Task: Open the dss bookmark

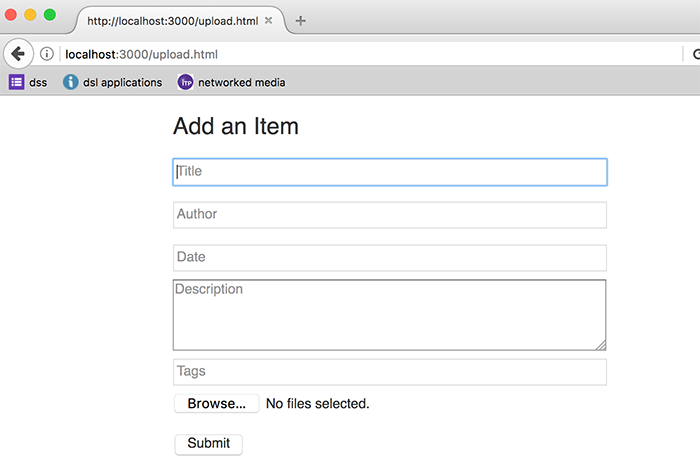Action: pos(28,82)
